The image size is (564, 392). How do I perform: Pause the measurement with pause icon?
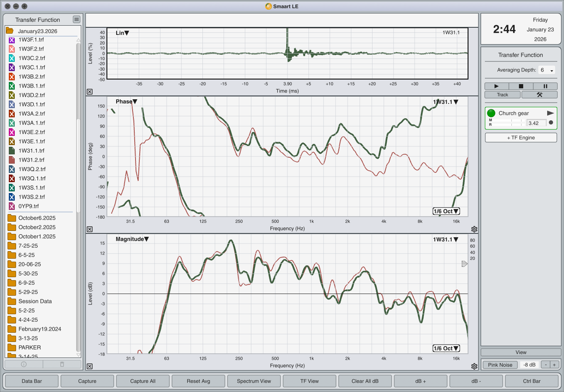[545, 86]
